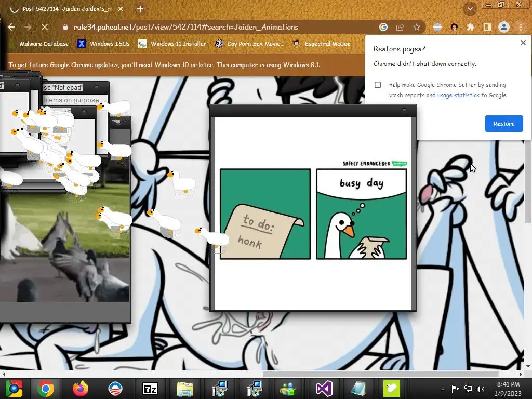Image resolution: width=532 pixels, height=399 pixels.
Task: Go back using the browser back arrow
Action: (11, 27)
